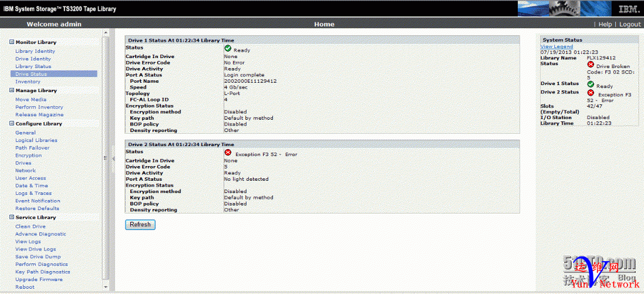Image resolution: width=644 pixels, height=294 pixels.
Task: Click Drive 2 'No light detected' value
Action: click(246, 179)
